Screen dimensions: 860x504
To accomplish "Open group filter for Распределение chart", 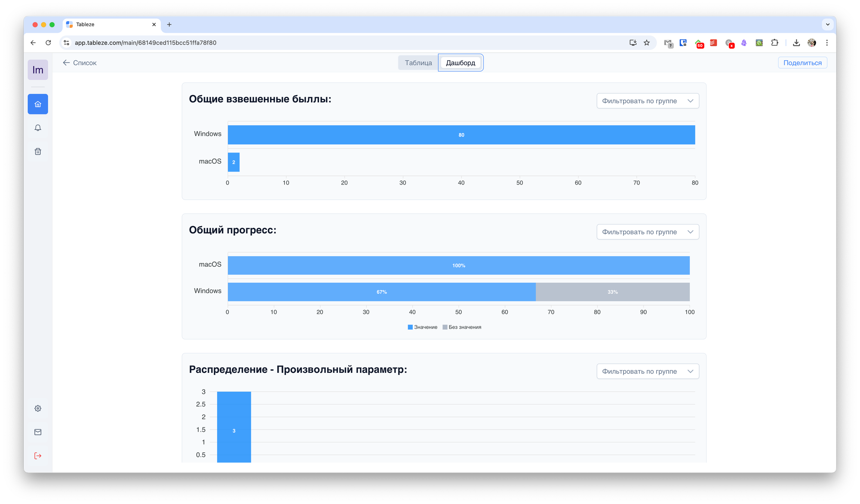I will click(648, 372).
